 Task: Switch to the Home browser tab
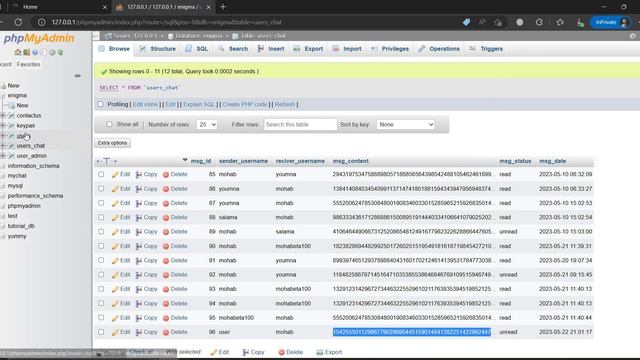pos(30,7)
